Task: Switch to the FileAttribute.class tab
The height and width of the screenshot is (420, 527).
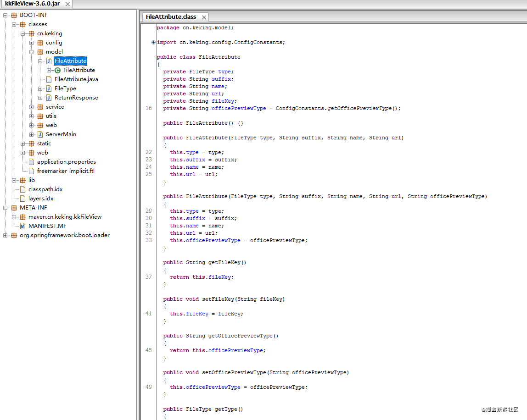Action: 171,17
